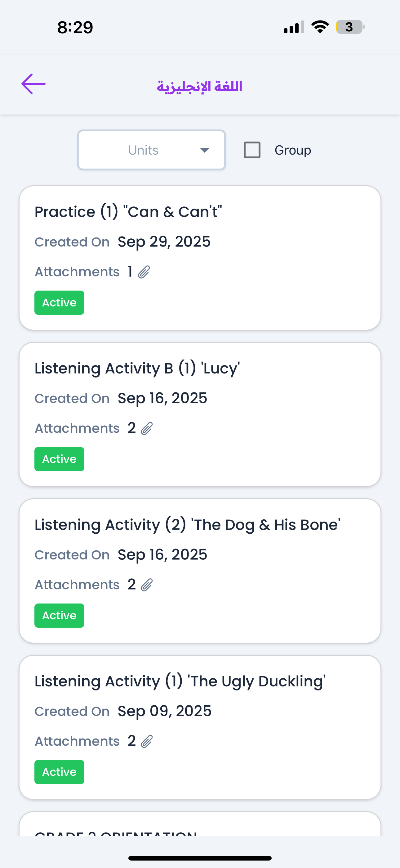
Task: Click the Units dropdown arrow
Action: pyautogui.click(x=204, y=150)
